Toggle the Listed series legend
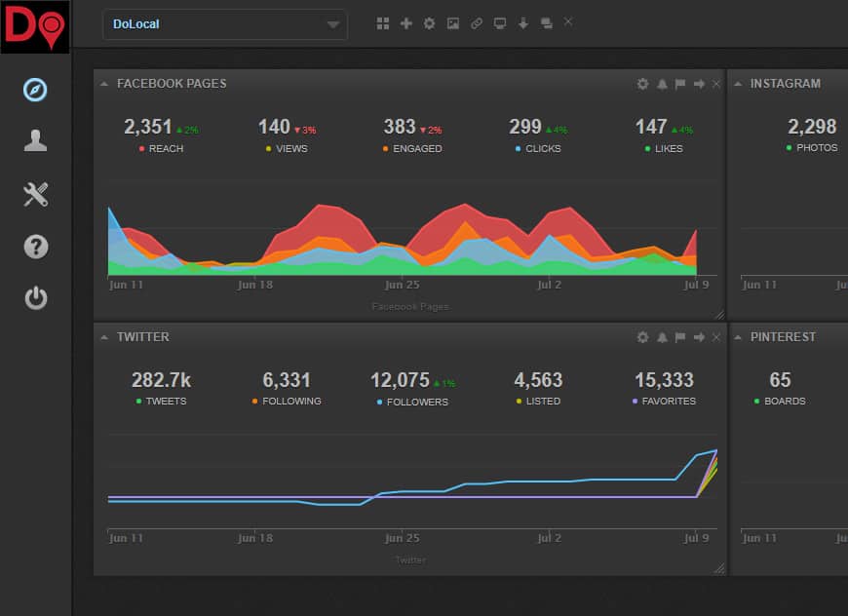Image resolution: width=848 pixels, height=616 pixels. [x=538, y=402]
